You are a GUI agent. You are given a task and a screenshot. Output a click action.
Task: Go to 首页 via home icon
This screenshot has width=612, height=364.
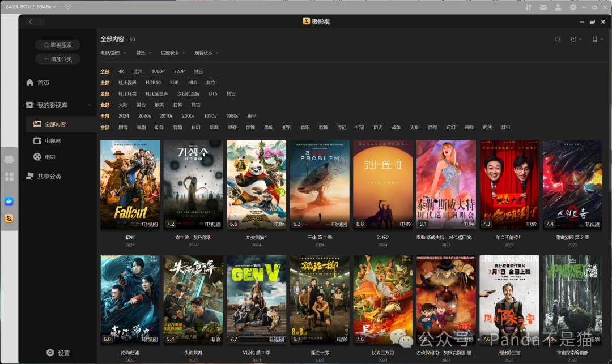[x=29, y=82]
